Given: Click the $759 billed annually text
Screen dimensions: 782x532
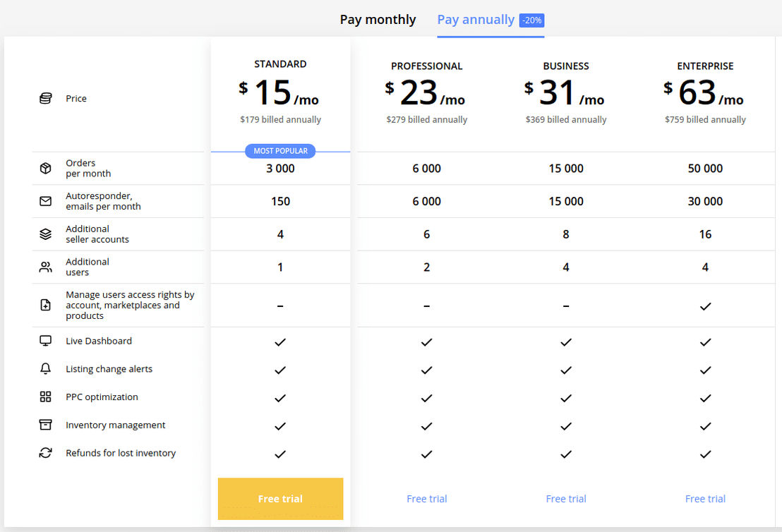Looking at the screenshot, I should pos(705,119).
